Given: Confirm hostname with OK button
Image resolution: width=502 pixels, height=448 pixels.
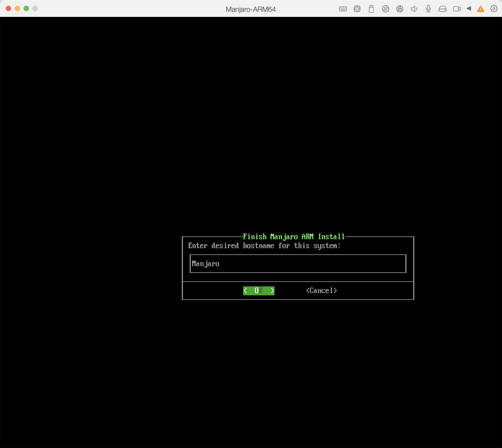Looking at the screenshot, I should (259, 291).
